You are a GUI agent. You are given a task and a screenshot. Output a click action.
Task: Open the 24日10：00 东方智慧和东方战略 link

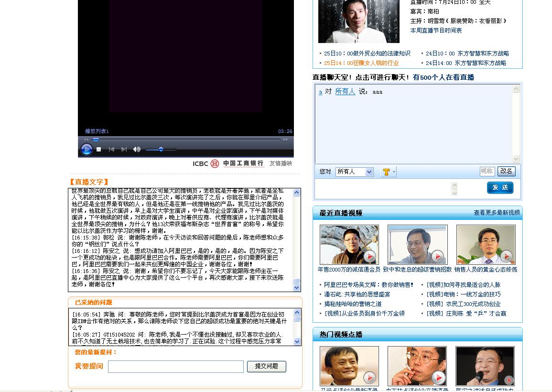coord(467,54)
